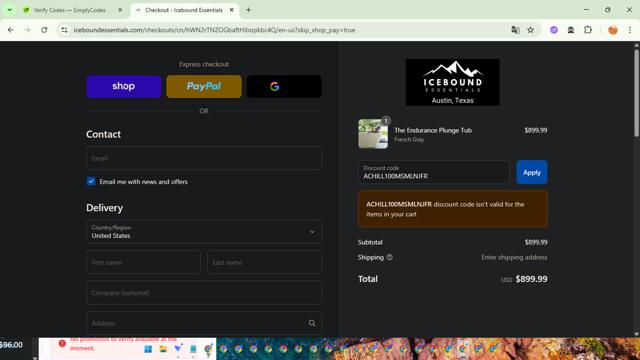Viewport: 640px width, 360px height.
Task: Close the Verify Codes — SimplyCodes tab
Action: pyautogui.click(x=120, y=10)
